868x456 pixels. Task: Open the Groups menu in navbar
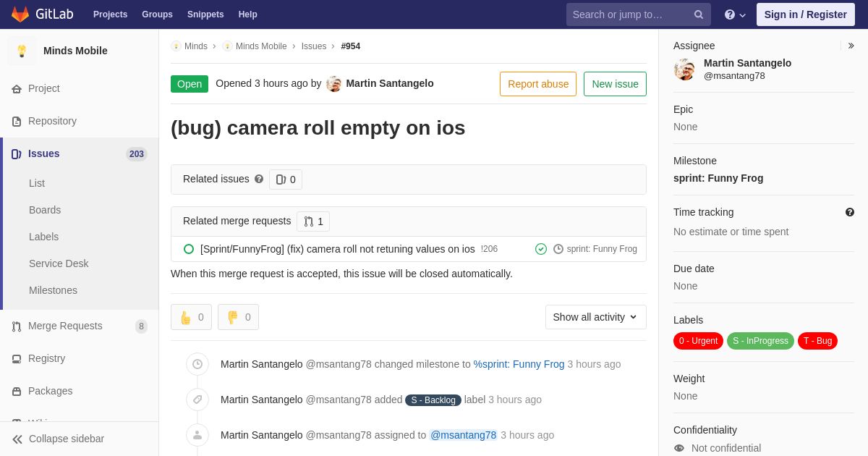[x=157, y=14]
